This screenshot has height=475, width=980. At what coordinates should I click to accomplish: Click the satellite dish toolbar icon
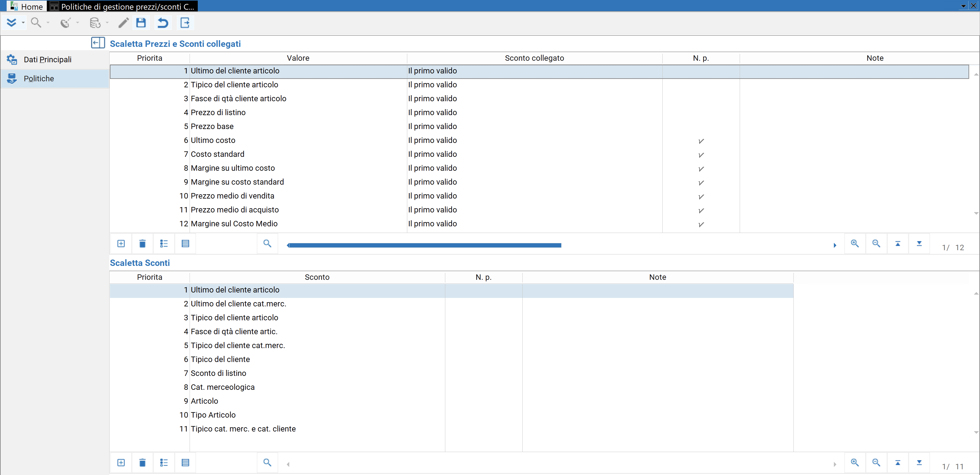click(x=66, y=23)
